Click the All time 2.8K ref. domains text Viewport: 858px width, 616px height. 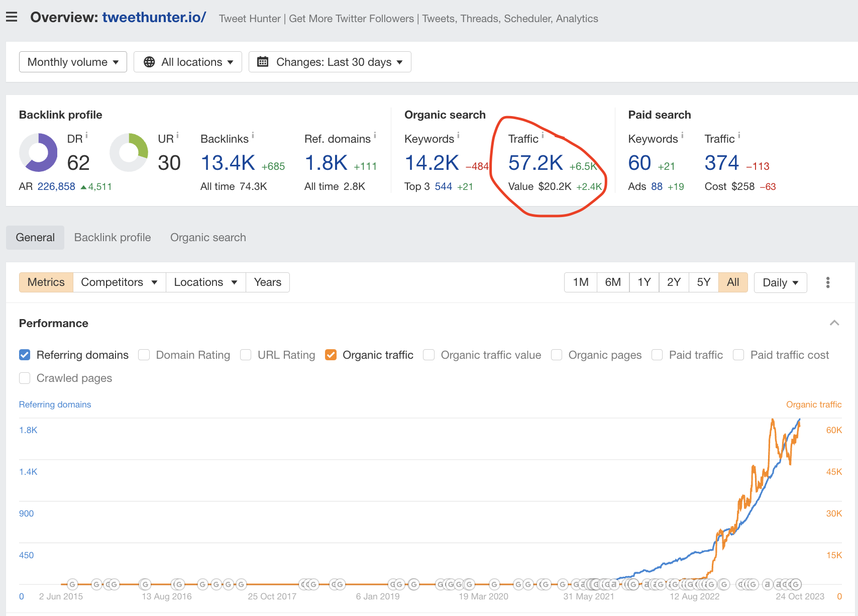point(335,186)
